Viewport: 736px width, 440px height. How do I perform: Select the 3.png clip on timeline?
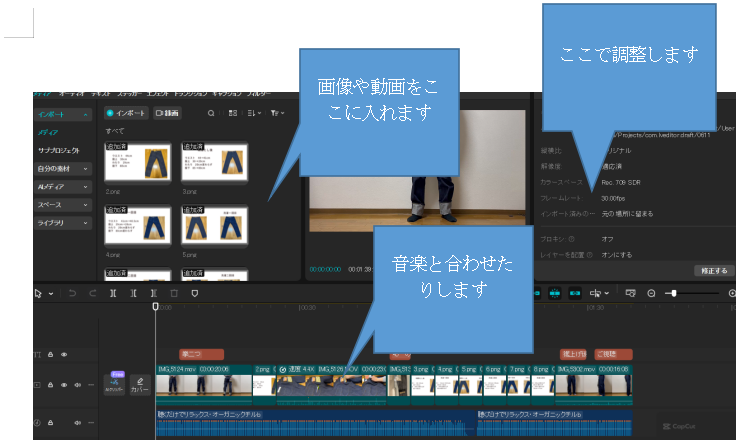coord(422,385)
